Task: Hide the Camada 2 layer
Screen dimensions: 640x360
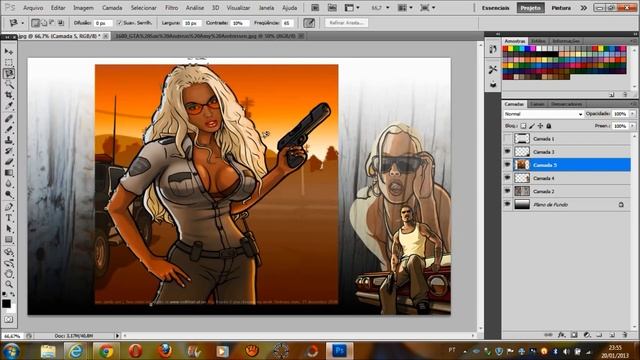Action: pyautogui.click(x=507, y=191)
